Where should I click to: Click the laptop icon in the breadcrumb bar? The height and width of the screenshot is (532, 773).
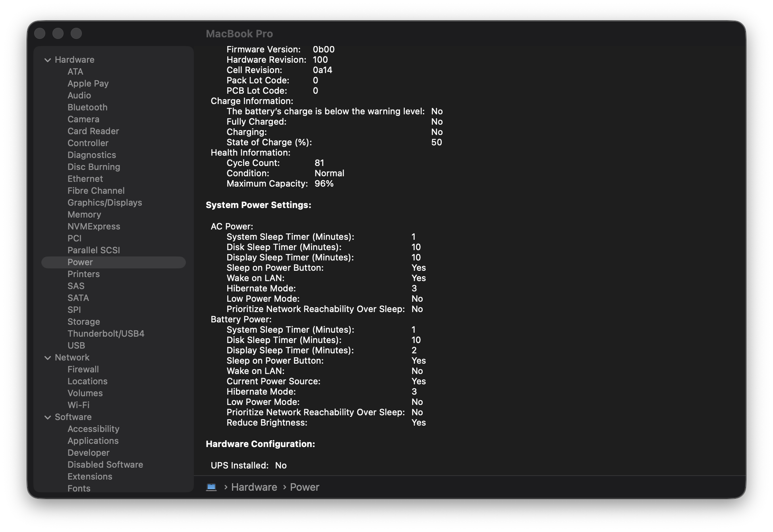tap(212, 487)
